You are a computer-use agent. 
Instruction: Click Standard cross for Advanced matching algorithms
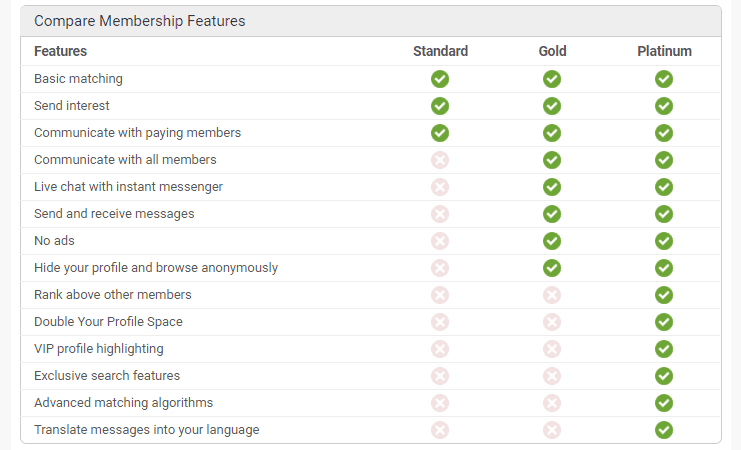point(440,403)
